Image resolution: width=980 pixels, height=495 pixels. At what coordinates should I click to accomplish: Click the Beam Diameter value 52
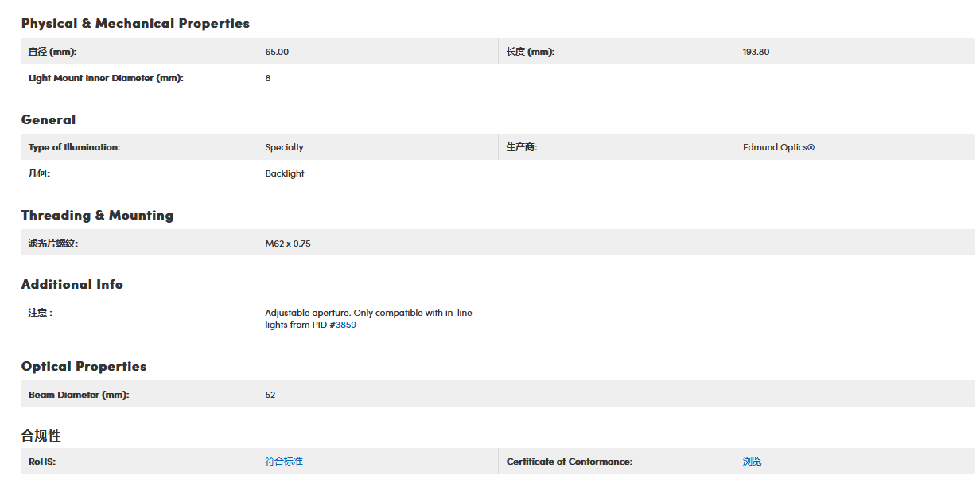(x=270, y=395)
